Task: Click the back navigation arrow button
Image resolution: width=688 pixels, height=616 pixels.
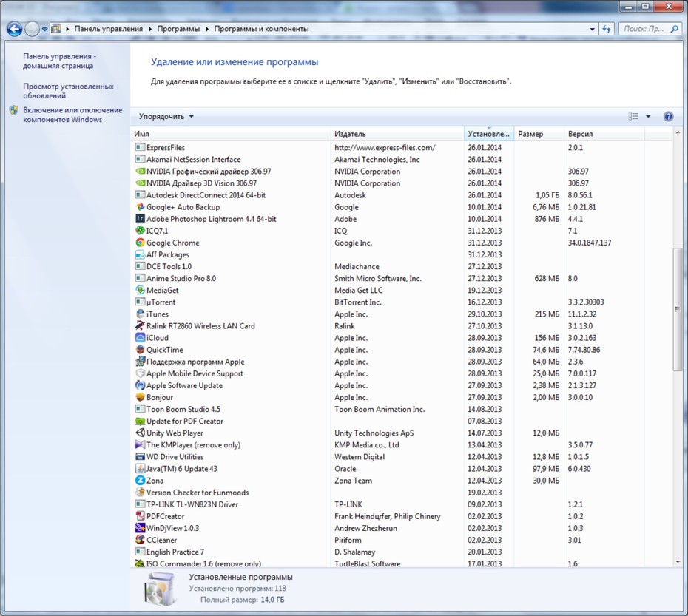Action: [15, 29]
